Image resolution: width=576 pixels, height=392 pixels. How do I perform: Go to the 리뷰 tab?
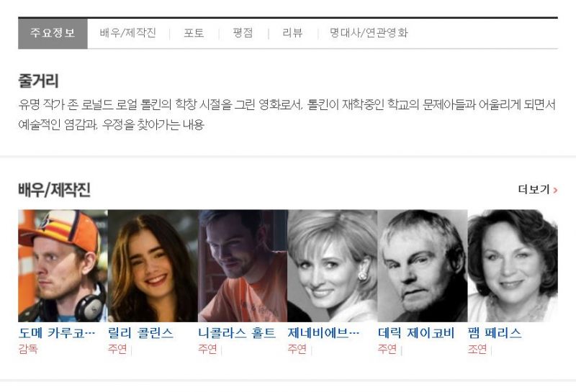(x=292, y=33)
